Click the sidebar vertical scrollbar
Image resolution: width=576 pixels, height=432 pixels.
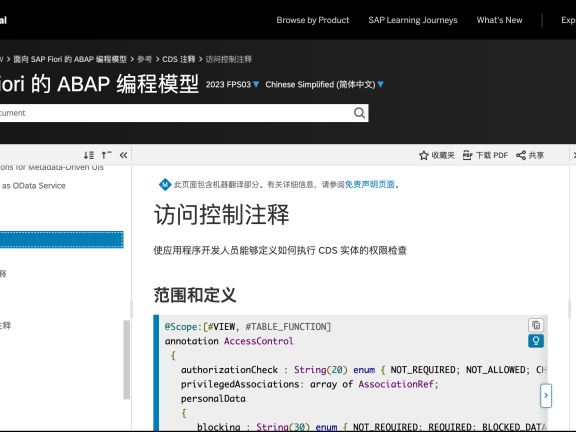(x=127, y=360)
